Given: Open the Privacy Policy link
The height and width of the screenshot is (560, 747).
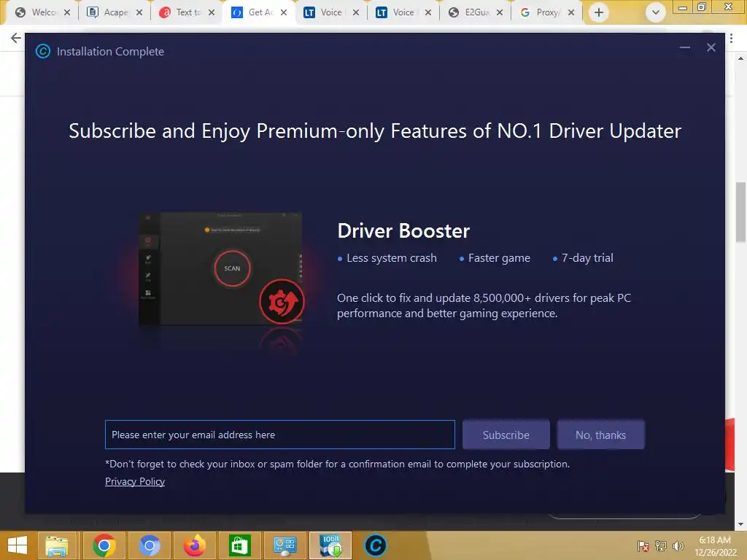Looking at the screenshot, I should tap(135, 481).
